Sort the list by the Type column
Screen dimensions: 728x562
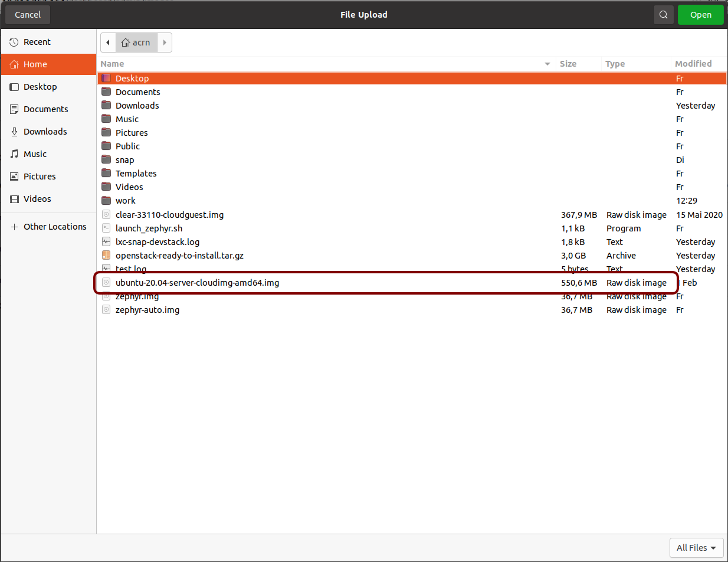pyautogui.click(x=637, y=64)
